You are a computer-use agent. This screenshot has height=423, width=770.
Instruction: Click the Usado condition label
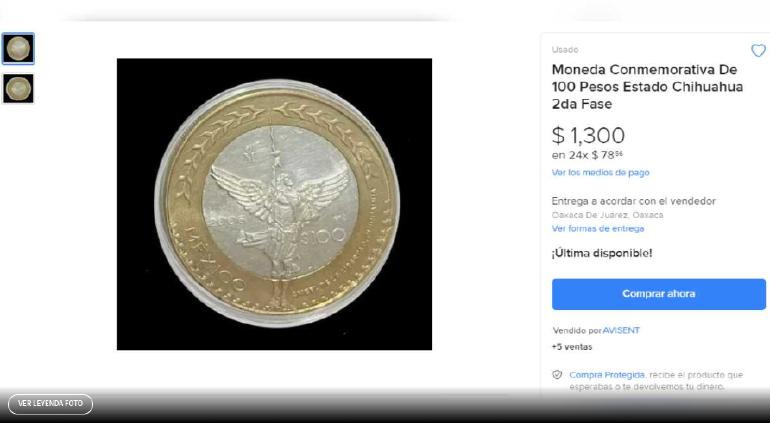click(565, 50)
